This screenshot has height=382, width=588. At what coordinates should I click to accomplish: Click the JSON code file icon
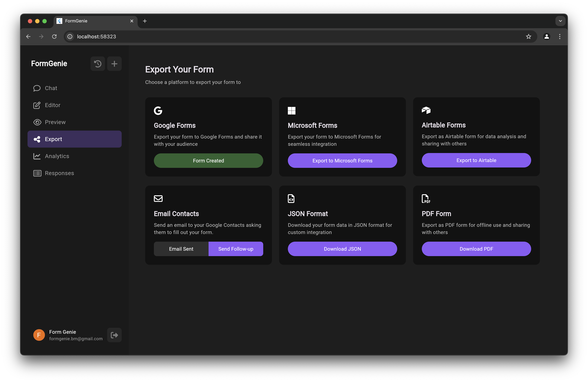pyautogui.click(x=291, y=199)
